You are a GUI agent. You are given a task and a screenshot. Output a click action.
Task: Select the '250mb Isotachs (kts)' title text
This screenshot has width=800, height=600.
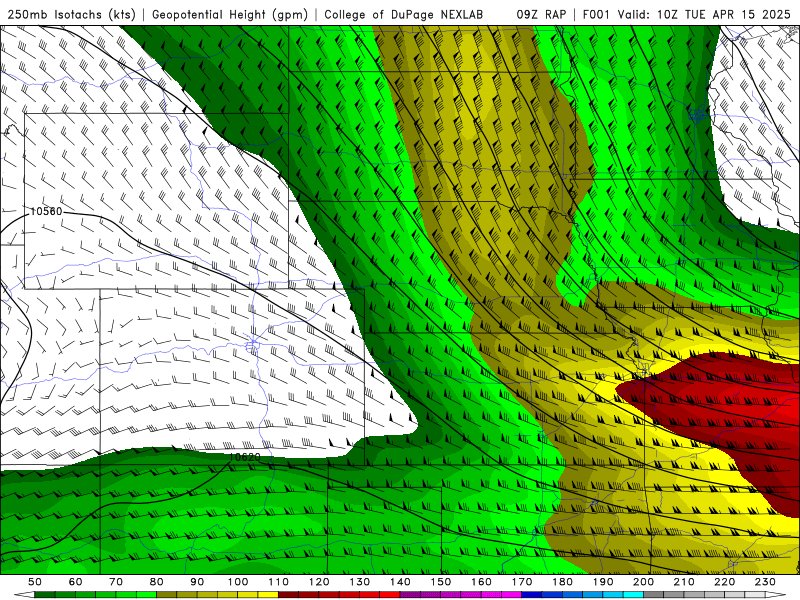click(72, 14)
